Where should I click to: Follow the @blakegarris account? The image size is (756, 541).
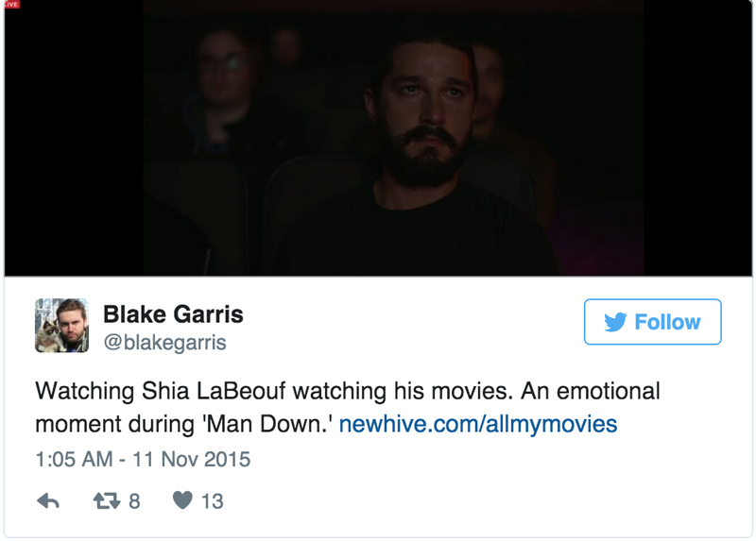(x=652, y=322)
